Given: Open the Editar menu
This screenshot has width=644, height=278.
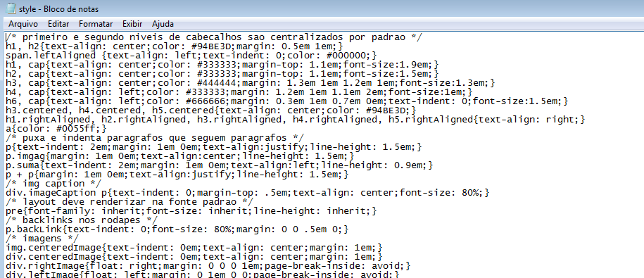Looking at the screenshot, I should point(58,24).
